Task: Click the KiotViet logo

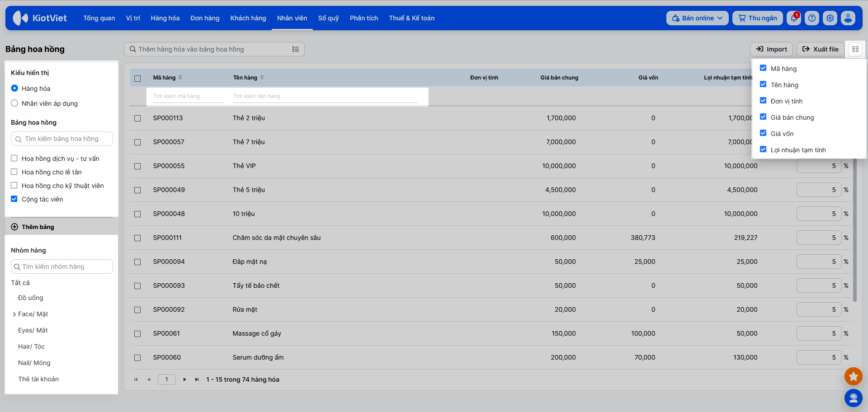Action: [40, 18]
